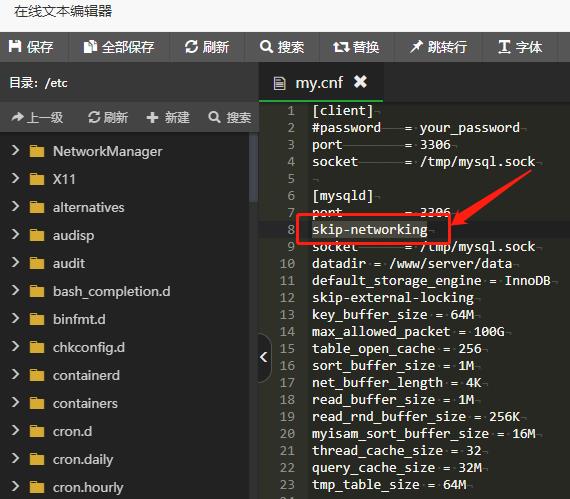The image size is (570, 499).
Task: Click the directory path /etc label
Action: (x=56, y=83)
